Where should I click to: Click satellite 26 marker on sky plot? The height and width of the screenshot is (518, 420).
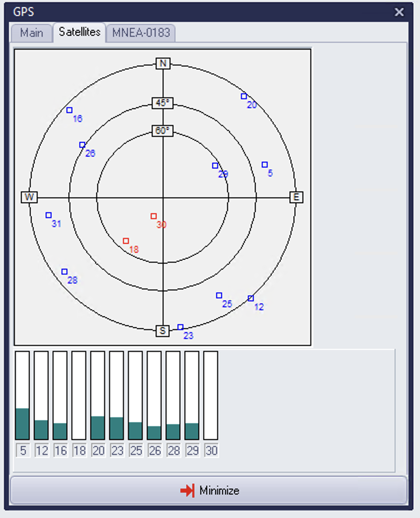click(x=82, y=145)
